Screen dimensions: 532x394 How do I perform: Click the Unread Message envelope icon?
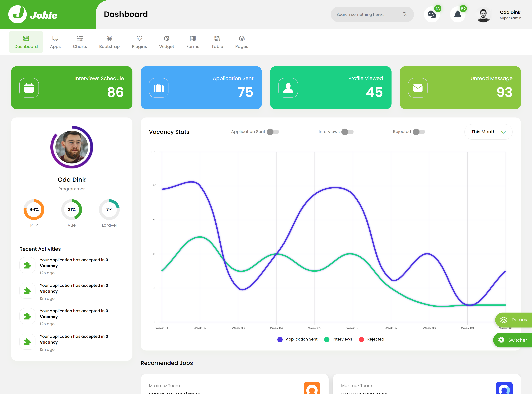click(x=418, y=88)
